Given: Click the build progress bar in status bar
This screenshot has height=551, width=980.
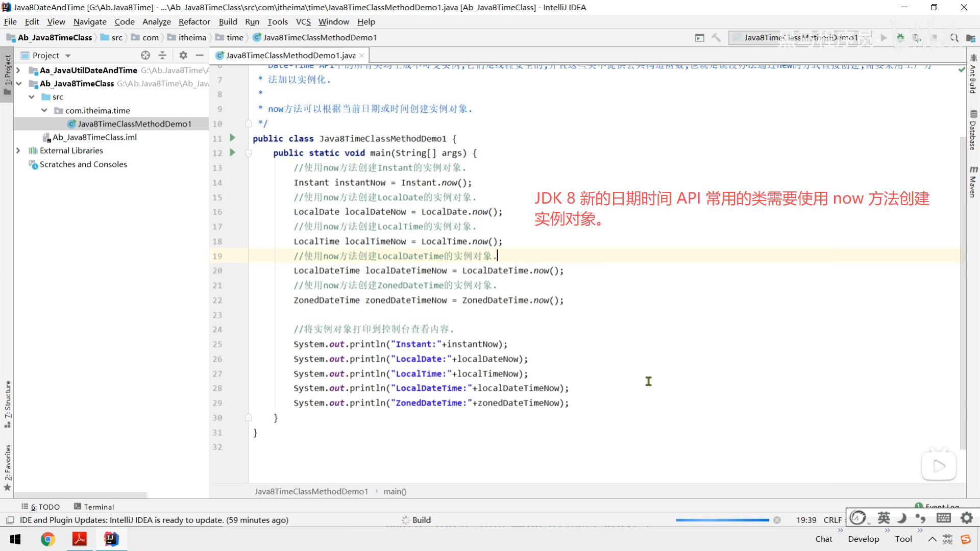Looking at the screenshot, I should tap(722, 520).
